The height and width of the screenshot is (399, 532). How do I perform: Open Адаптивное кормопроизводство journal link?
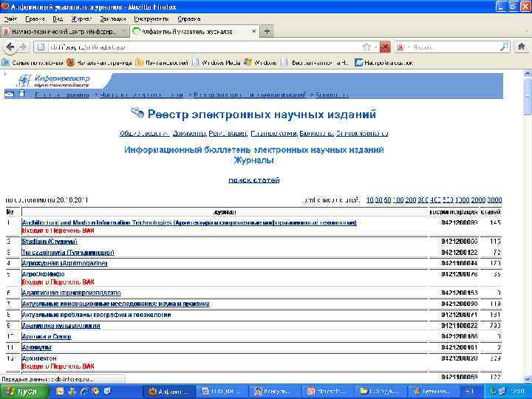pos(71,293)
